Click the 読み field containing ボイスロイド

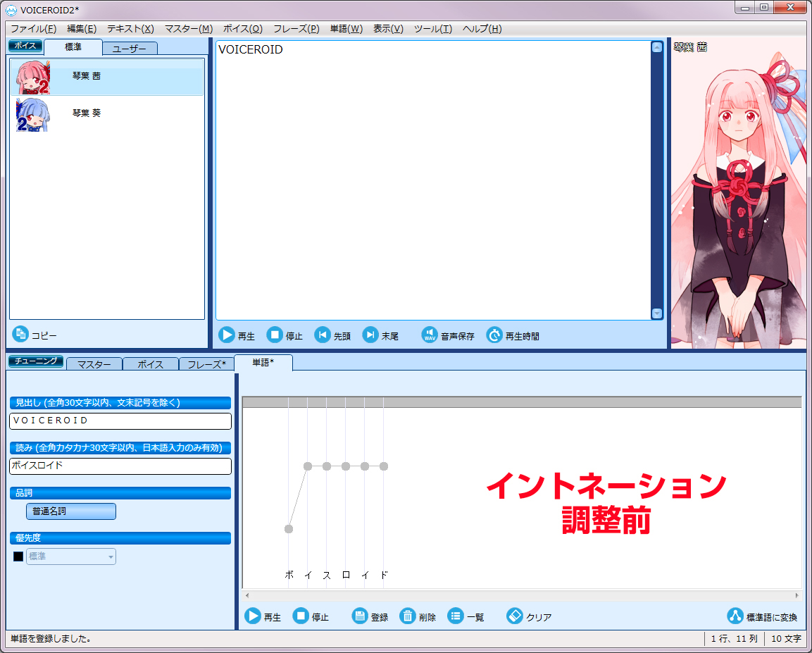120,466
